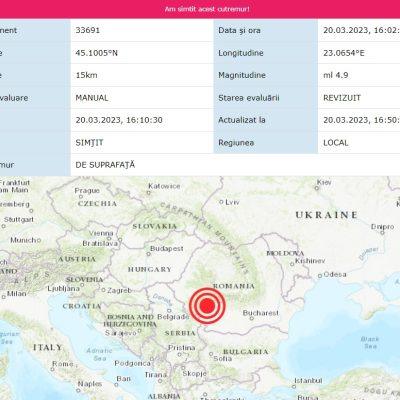Click the Sofia city marker
The image size is (400, 400).
pos(211,354)
